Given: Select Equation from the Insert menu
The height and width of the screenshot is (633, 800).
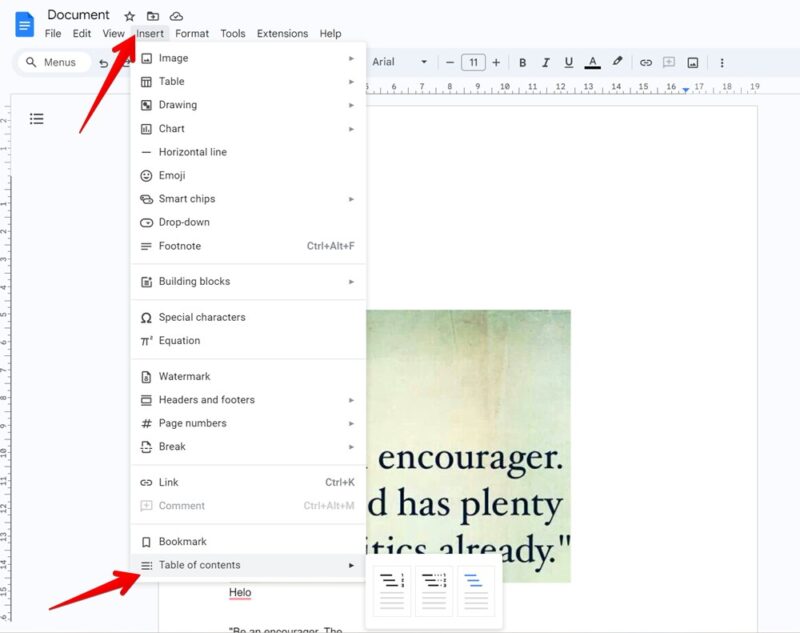Looking at the screenshot, I should (182, 340).
